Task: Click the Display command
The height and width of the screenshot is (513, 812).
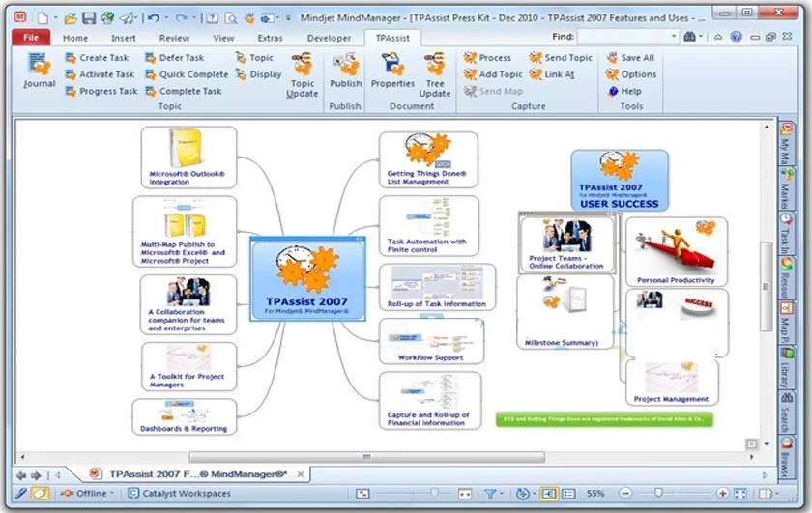Action: [258, 74]
